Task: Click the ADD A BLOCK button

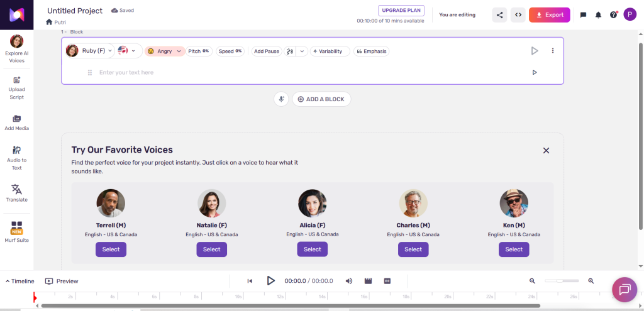Action: pos(321,99)
